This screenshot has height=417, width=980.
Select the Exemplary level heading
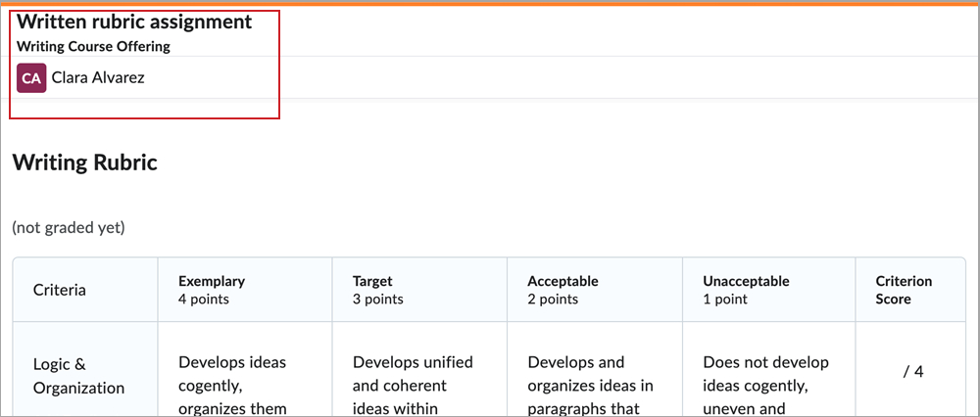click(212, 281)
